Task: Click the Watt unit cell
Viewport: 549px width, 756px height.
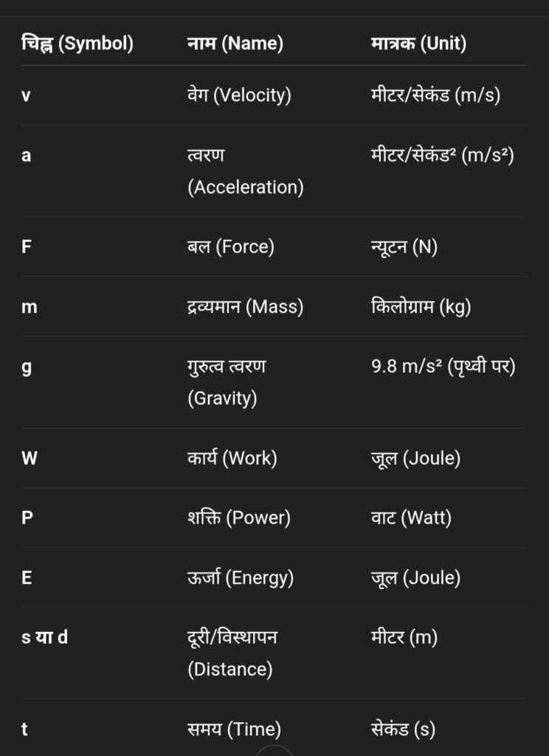Action: 411,518
